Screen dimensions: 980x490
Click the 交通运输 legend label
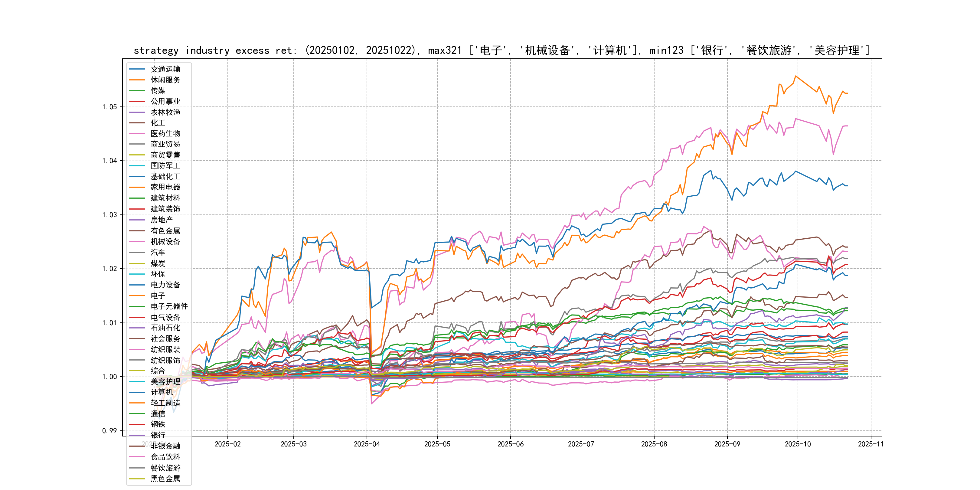[165, 69]
